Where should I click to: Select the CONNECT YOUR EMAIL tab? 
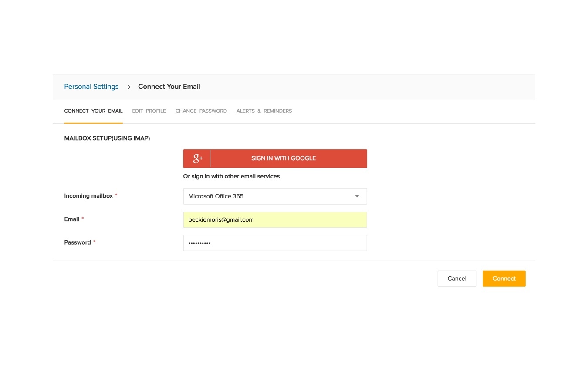click(93, 111)
